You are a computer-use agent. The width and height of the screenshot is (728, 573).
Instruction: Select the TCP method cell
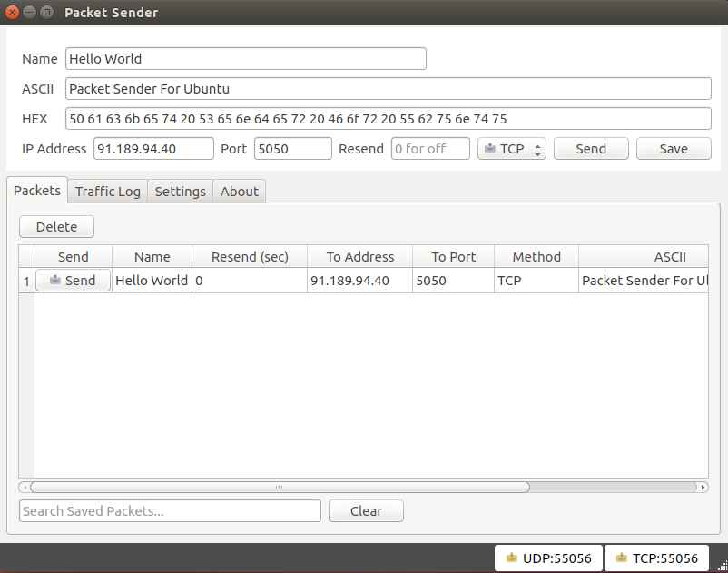(x=536, y=281)
